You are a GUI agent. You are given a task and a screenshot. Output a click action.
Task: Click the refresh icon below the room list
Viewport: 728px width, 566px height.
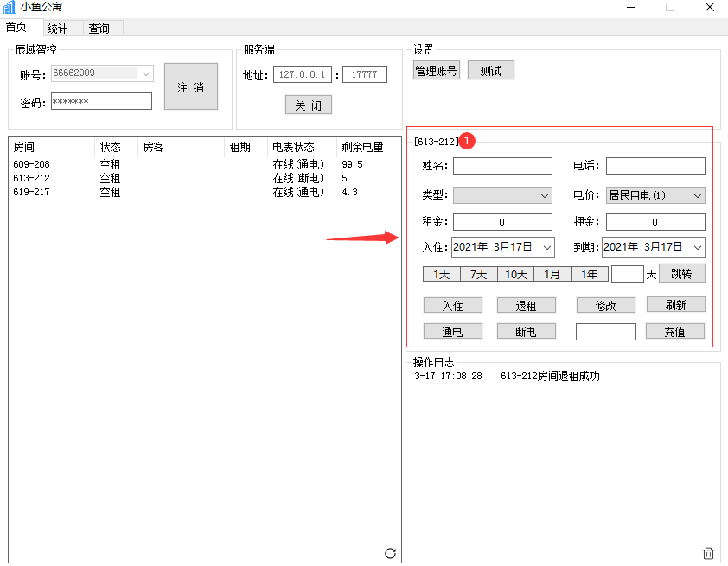(x=391, y=553)
